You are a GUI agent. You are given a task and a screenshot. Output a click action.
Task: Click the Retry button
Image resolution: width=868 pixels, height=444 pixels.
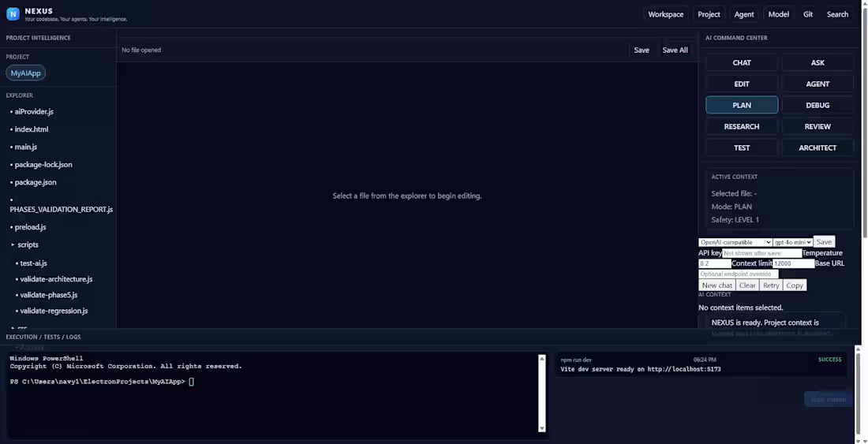click(771, 285)
